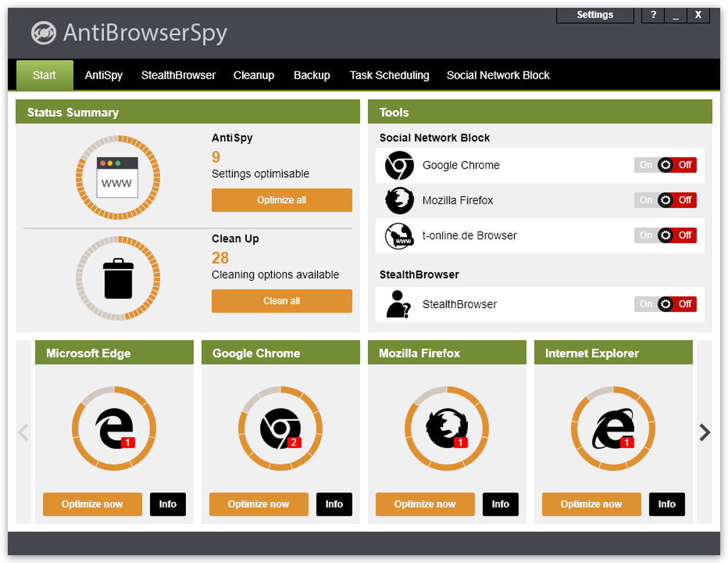Open the question mark help button
Image resolution: width=728 pixels, height=563 pixels.
(x=653, y=15)
